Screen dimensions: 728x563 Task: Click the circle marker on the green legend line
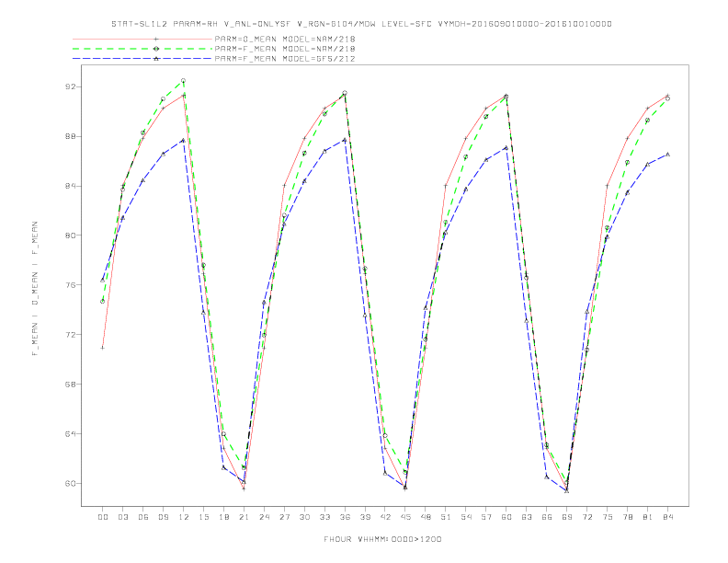click(156, 49)
